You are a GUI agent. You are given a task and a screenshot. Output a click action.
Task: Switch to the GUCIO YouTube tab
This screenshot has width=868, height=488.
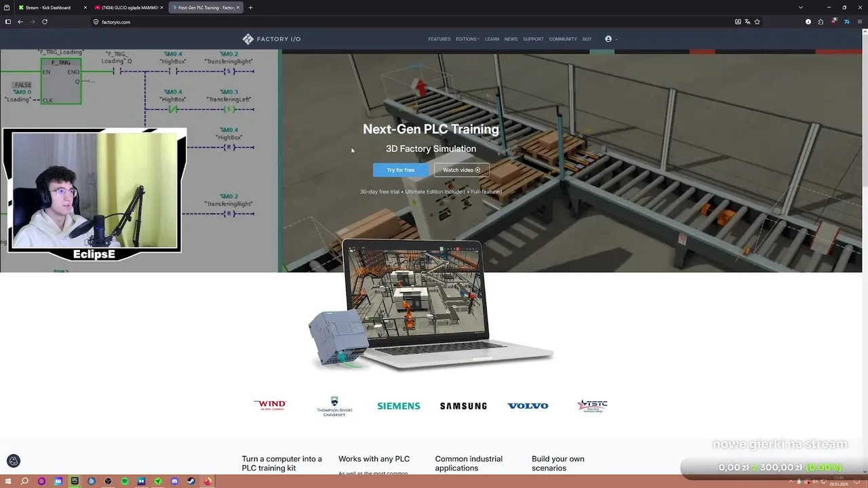click(x=129, y=7)
